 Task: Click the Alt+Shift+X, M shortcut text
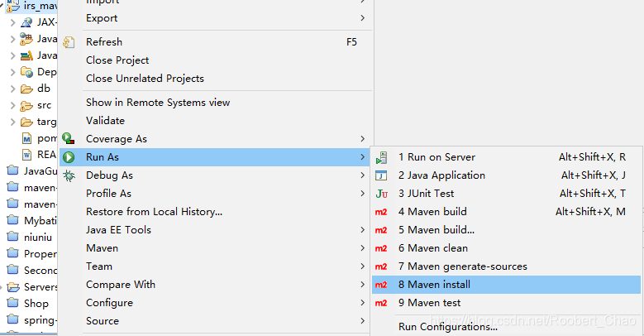click(x=590, y=212)
